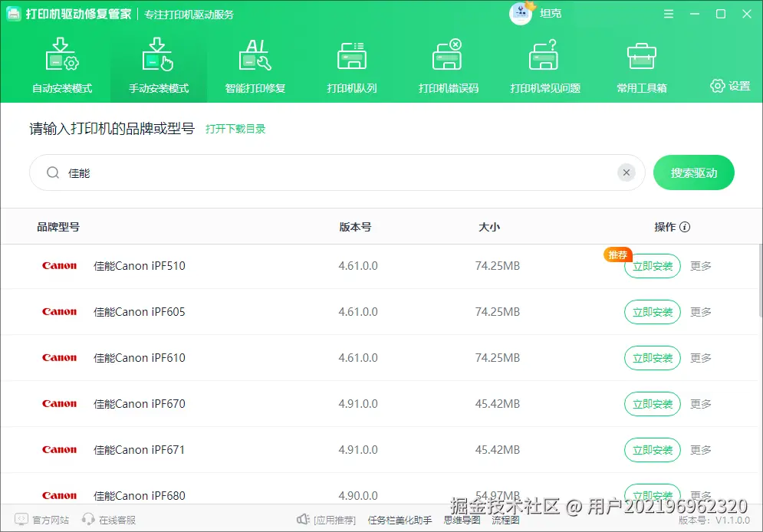Click version 4.90.0.0 in iPF680 row
Viewport: 763px width, 532px height.
pyautogui.click(x=358, y=495)
